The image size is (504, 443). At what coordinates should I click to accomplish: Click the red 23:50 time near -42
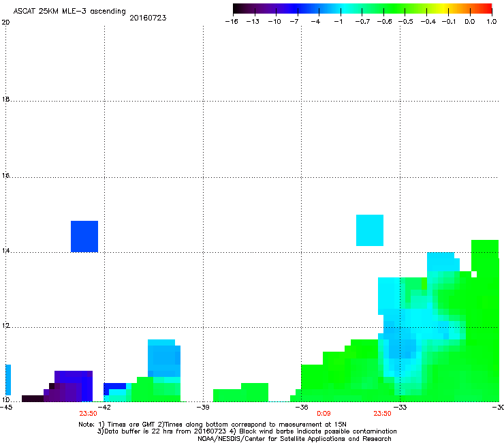click(x=88, y=414)
